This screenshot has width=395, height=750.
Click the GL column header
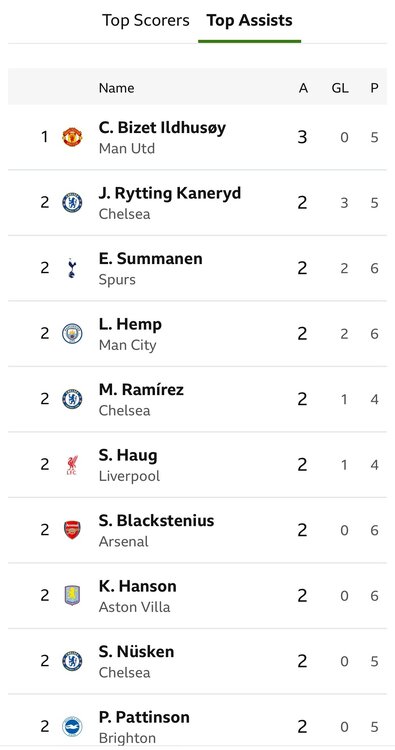click(x=340, y=88)
